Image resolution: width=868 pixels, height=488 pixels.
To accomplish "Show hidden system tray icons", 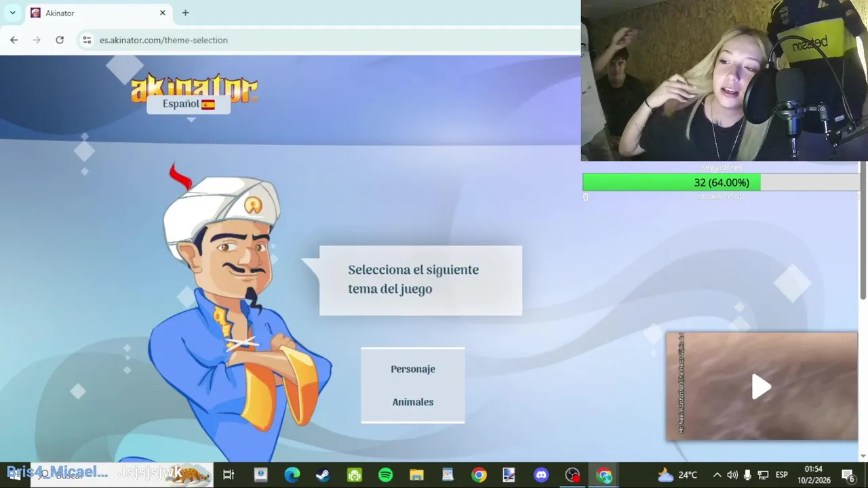I will coord(717,475).
